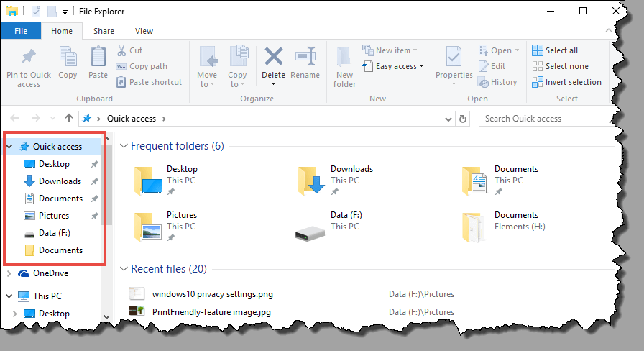Select This PC in the navigation pane
Image resolution: width=644 pixels, height=351 pixels.
point(47,296)
